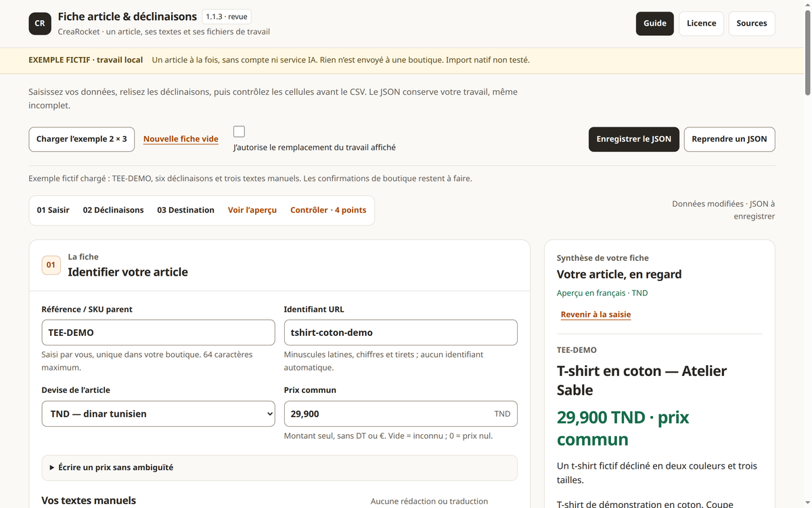
Task: Edit the Prix commun amount field
Action: pos(401,414)
